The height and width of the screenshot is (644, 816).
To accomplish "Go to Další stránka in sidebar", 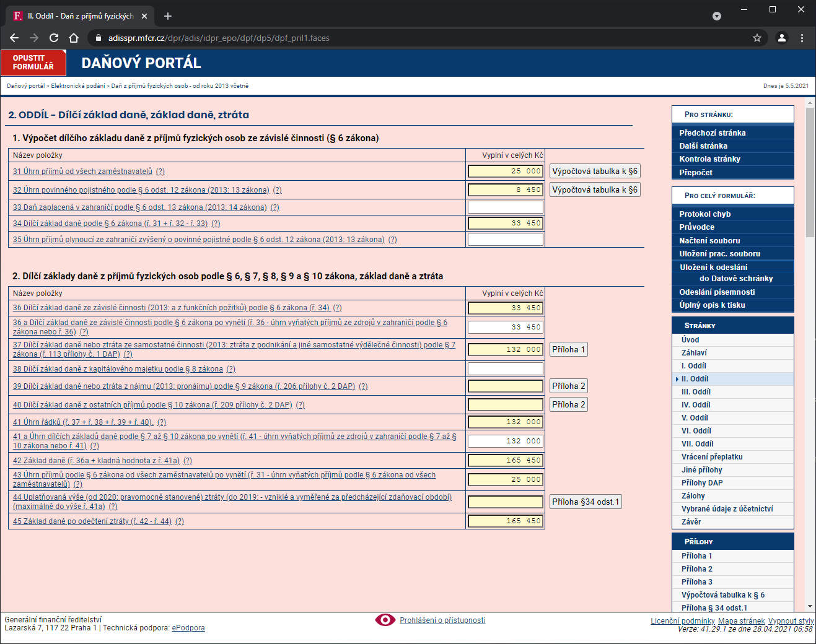I will pos(703,146).
